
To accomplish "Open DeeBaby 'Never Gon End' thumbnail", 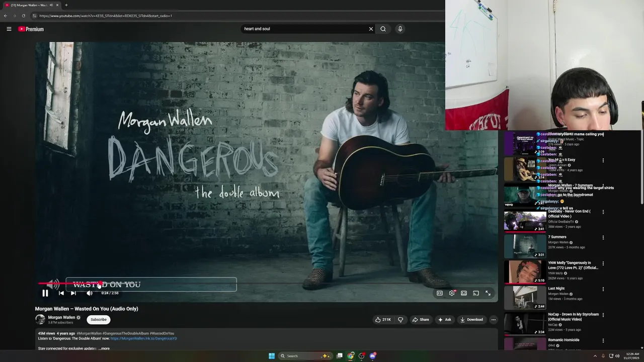I will (525, 221).
